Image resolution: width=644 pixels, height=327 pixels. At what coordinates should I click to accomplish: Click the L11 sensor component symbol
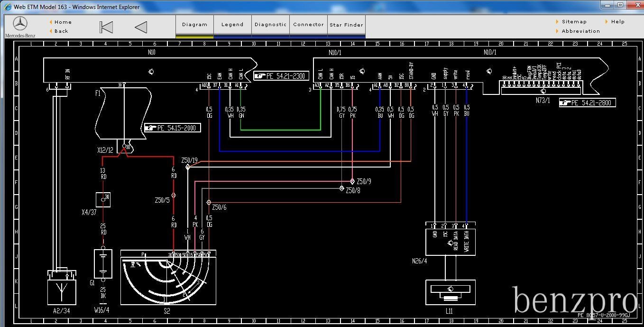pyautogui.click(x=450, y=293)
